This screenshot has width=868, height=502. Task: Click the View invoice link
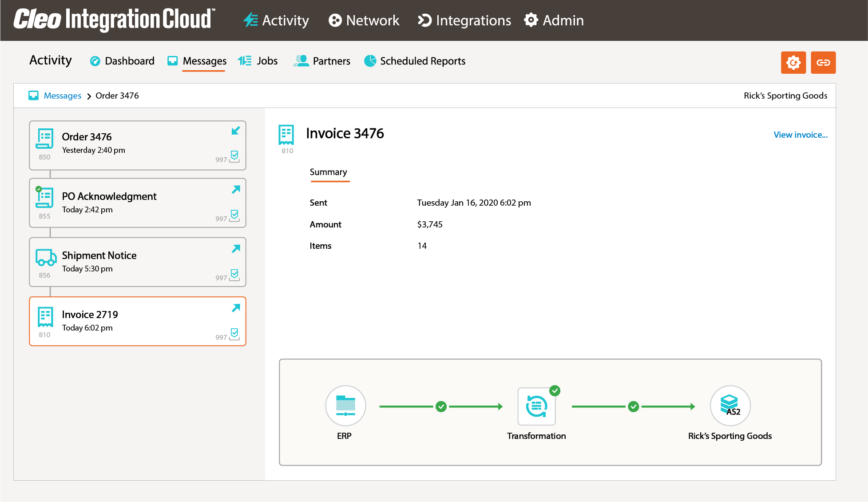tap(800, 135)
